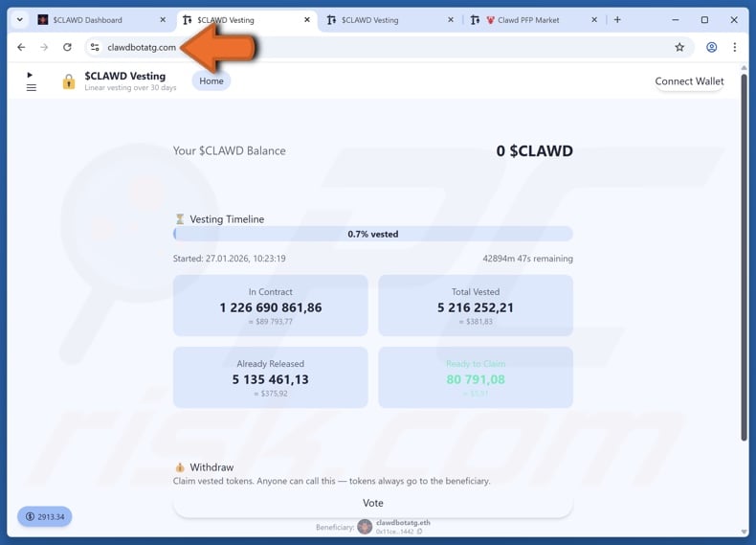The image size is (756, 545).
Task: View site information icon in address bar
Action: pyautogui.click(x=95, y=47)
